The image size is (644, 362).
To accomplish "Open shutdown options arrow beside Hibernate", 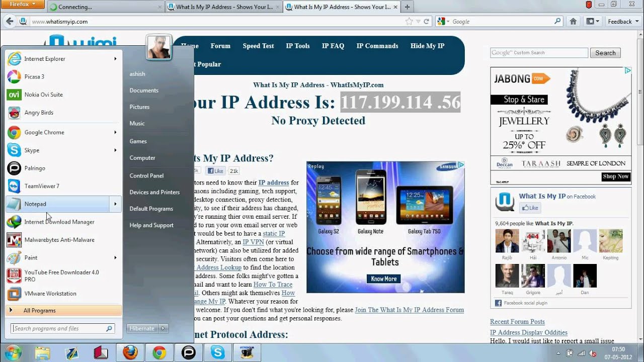I will tap(163, 328).
